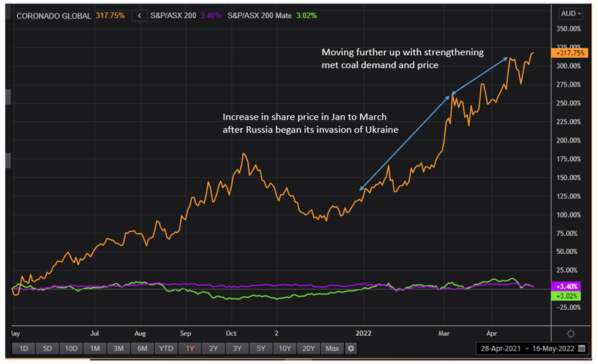The height and width of the screenshot is (364, 598).
Task: Click the 'Increase in share price' annotation text
Action: coord(310,123)
